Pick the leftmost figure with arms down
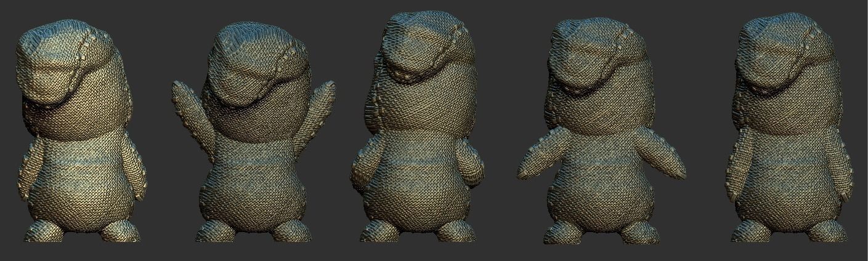Screen dimensions: 868x261 tap(83, 131)
